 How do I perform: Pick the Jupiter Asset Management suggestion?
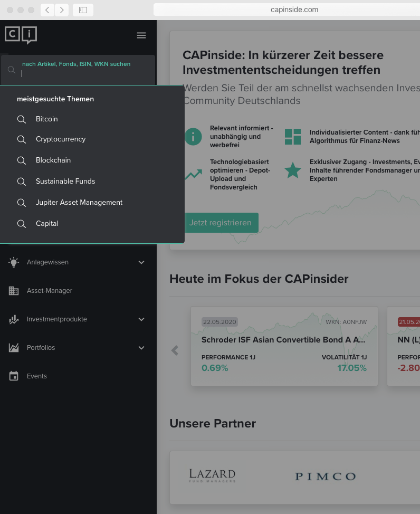(79, 203)
